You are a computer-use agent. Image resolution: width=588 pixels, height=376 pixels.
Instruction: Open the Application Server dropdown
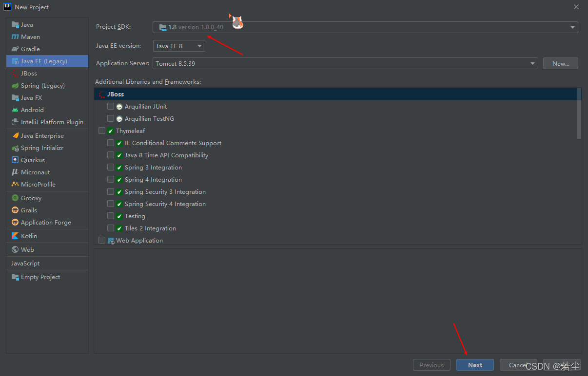click(345, 63)
